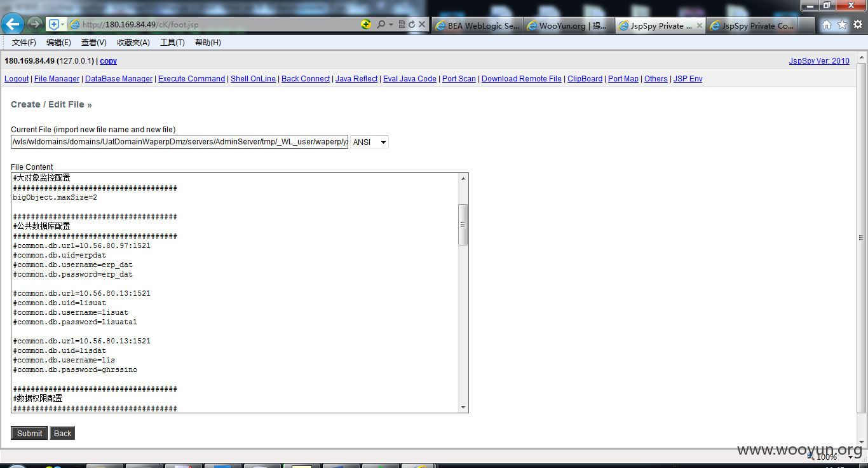Click the new tab button after last tab

coord(806,25)
